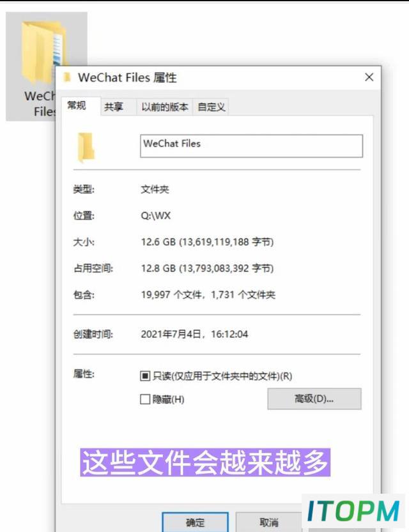Enable the 隐藏(H) hidden checkbox
The height and width of the screenshot is (532, 409).
145,399
